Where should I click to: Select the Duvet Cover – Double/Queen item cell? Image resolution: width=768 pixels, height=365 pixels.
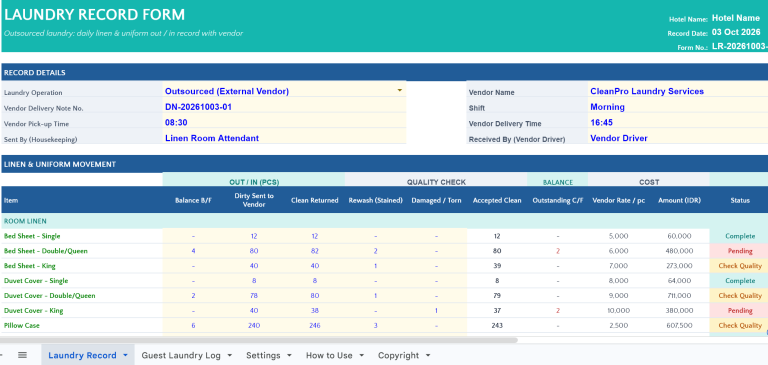pos(82,296)
